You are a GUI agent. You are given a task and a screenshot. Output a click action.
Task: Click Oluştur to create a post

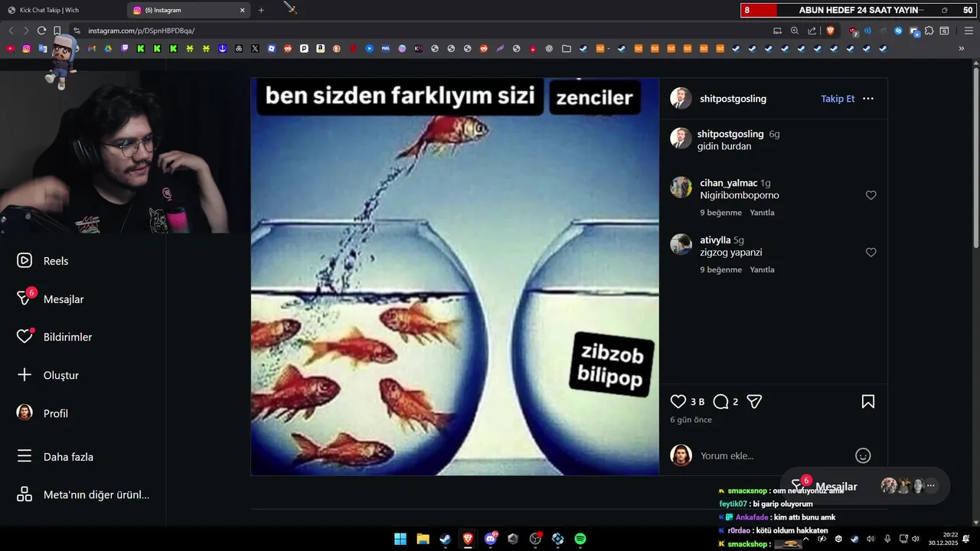pyautogui.click(x=47, y=375)
